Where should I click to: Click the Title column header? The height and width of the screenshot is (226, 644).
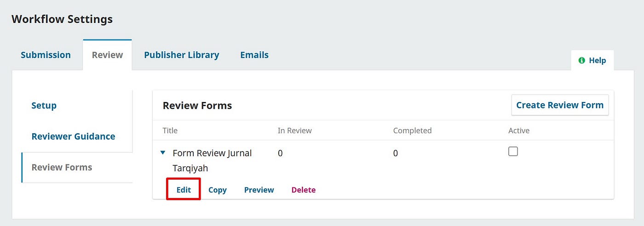[x=170, y=130]
